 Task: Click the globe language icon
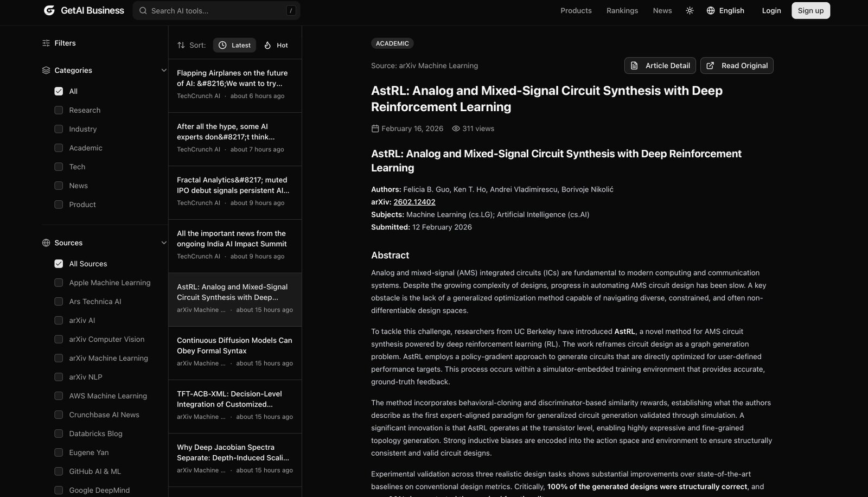pyautogui.click(x=711, y=10)
